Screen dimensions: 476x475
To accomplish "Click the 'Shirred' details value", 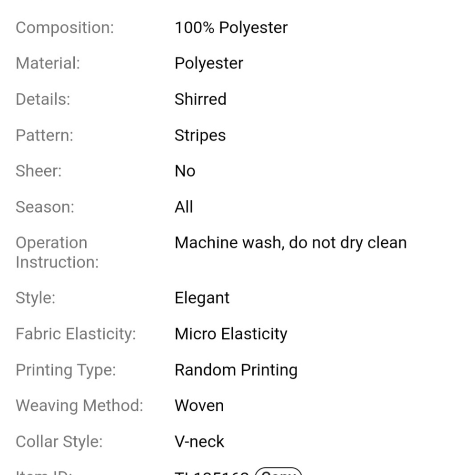I will click(200, 99).
